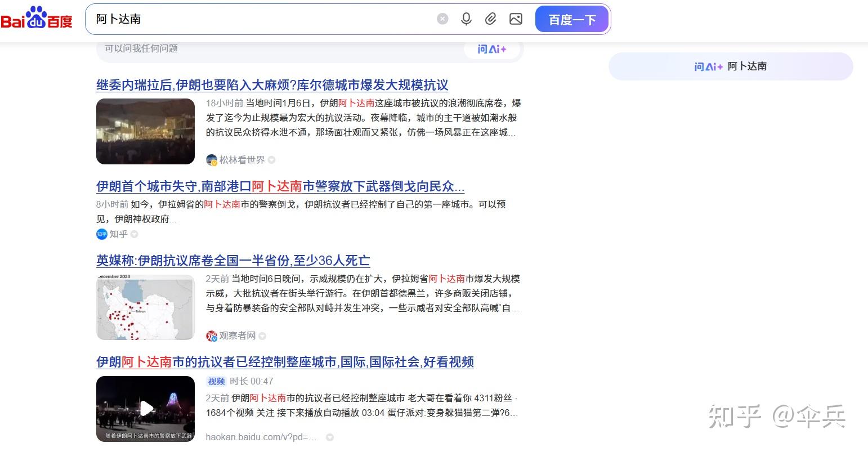
Task: Open the result 伊朗阿卜达南市的抗议者已经控制整座城市
Action: point(285,362)
